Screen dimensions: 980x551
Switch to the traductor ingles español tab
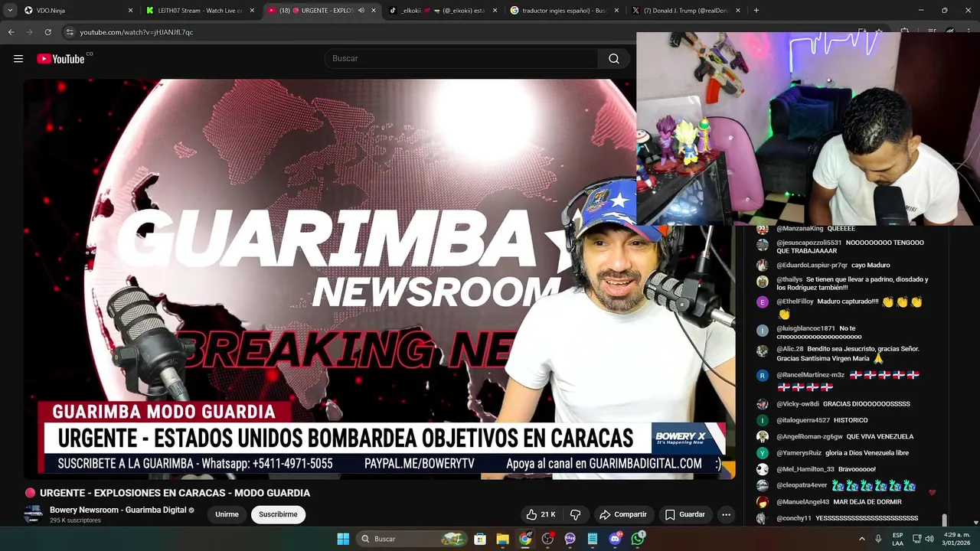pyautogui.click(x=564, y=11)
